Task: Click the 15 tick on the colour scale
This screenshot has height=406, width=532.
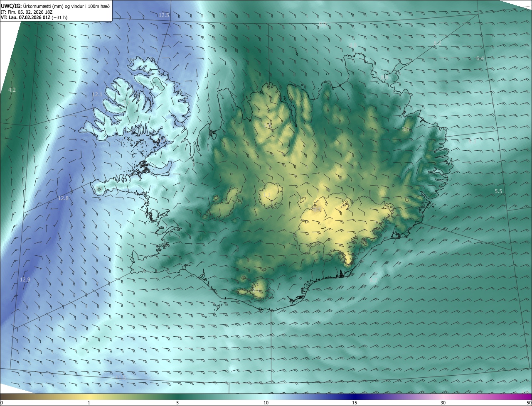Action: pos(355,403)
